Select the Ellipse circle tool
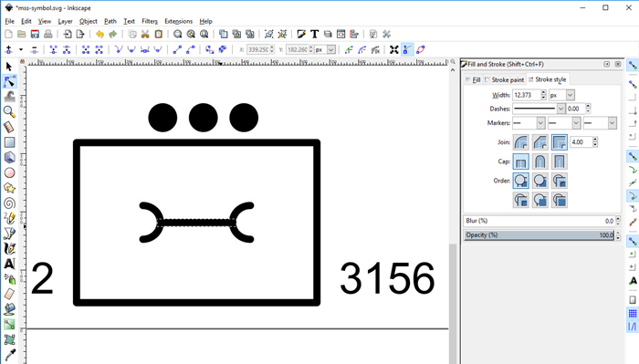The image size is (639, 364). tap(9, 172)
